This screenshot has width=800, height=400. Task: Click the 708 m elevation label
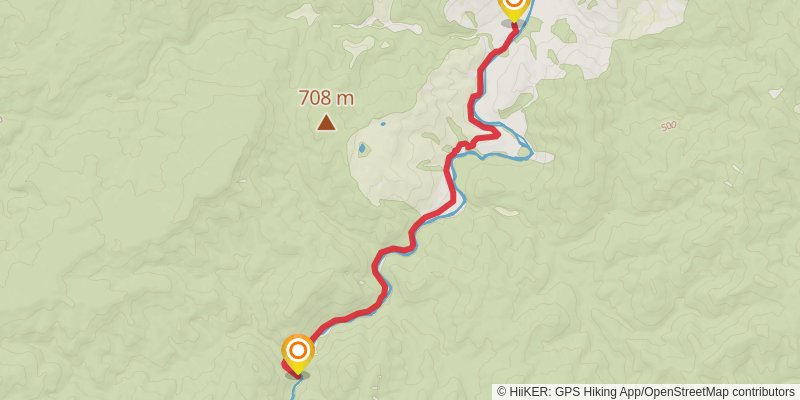326,97
